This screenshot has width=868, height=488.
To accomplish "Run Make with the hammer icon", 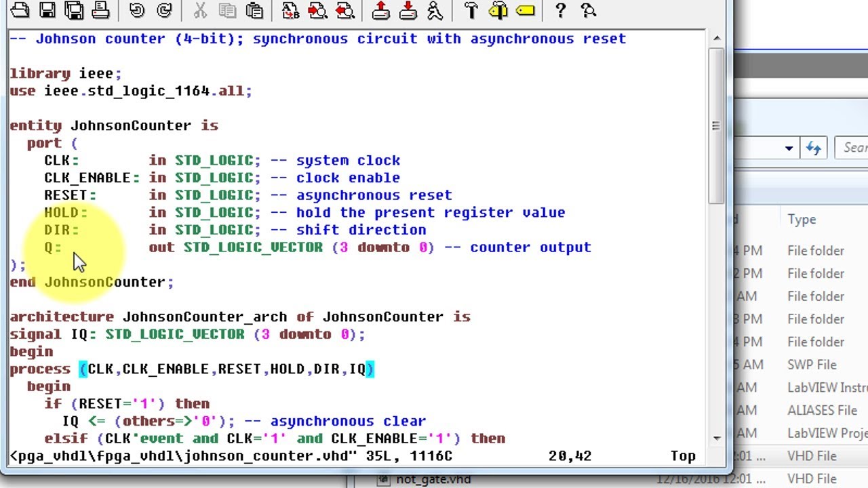I will click(471, 10).
